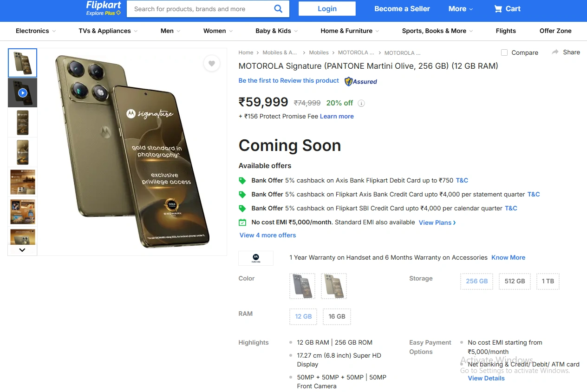Screen dimensions: 587x392
Task: Select 16 GB RAM option
Action: pos(337,316)
